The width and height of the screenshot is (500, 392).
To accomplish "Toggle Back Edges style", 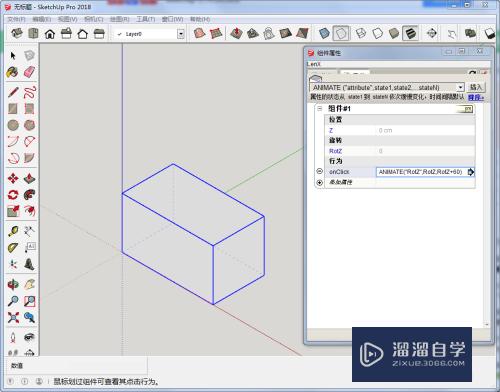I will point(341,33).
